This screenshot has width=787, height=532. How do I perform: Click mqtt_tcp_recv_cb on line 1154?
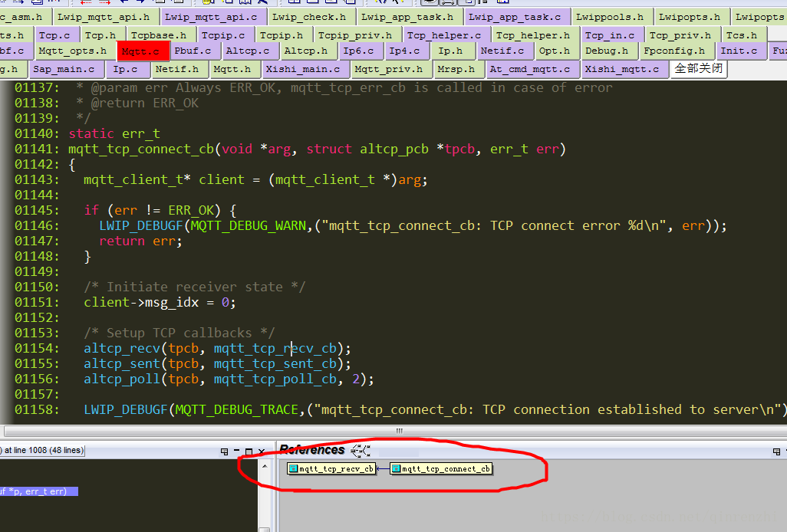(275, 349)
